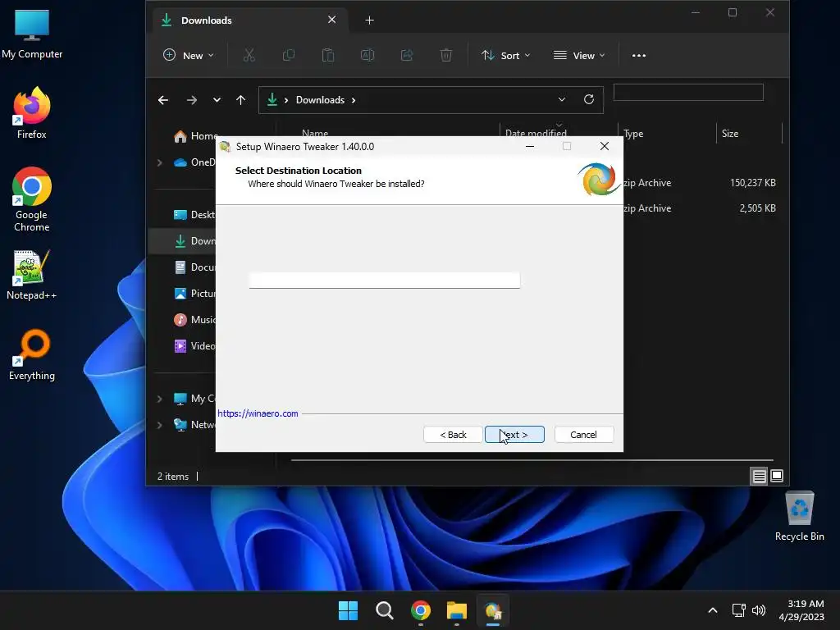Close the Winaero setup dialog
Screen dimensions: 840x630
pos(605,146)
